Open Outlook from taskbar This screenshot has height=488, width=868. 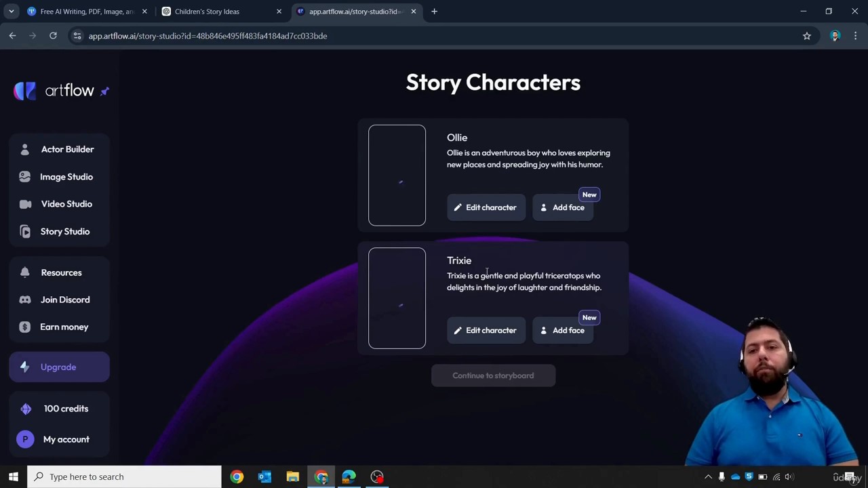[x=264, y=476]
